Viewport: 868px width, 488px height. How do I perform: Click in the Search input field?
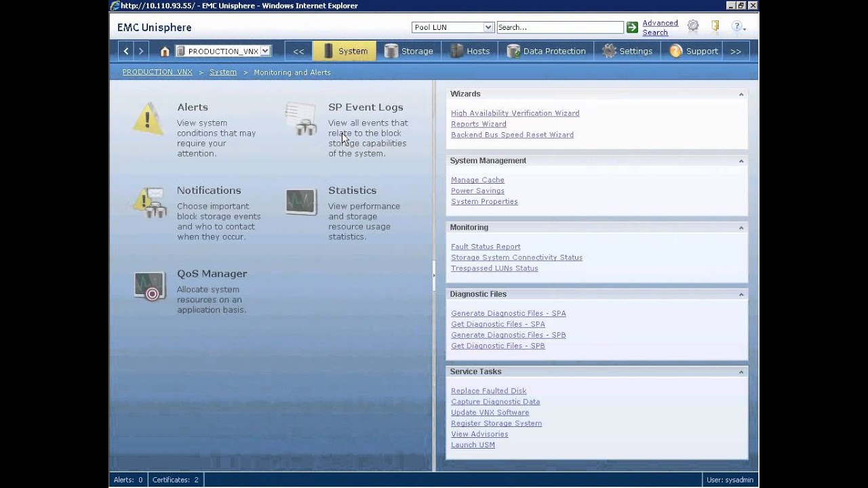pos(559,27)
